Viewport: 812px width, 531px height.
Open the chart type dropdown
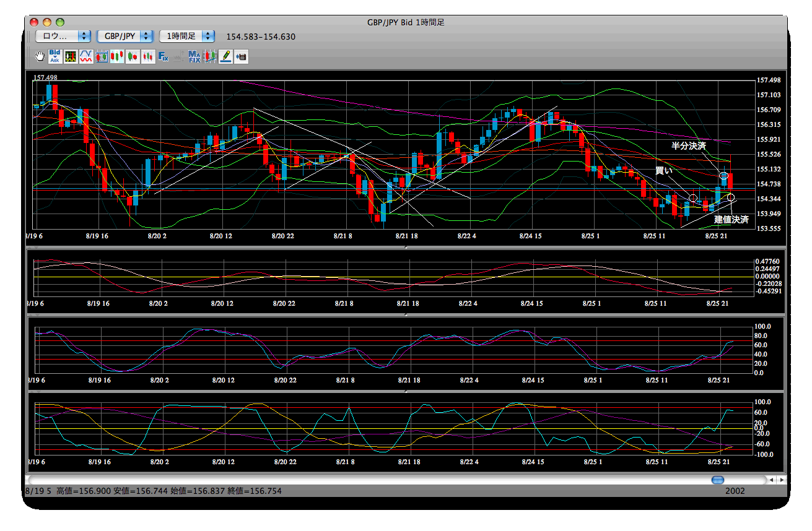pos(63,37)
